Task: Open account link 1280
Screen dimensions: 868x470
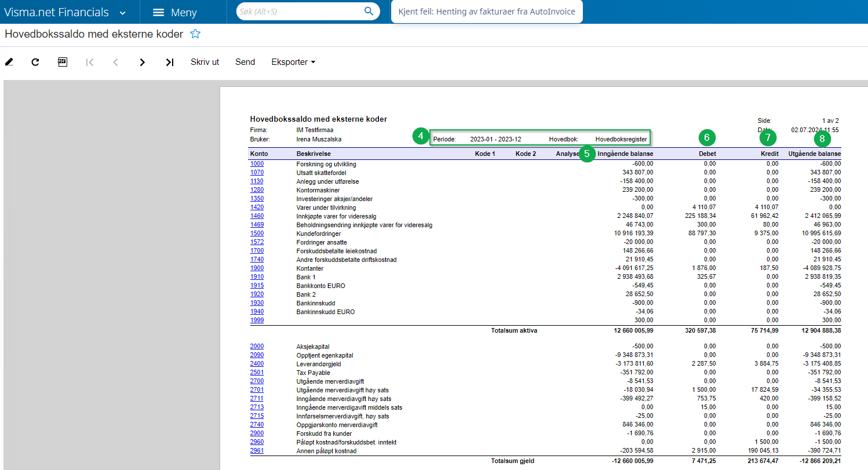Action: point(257,190)
